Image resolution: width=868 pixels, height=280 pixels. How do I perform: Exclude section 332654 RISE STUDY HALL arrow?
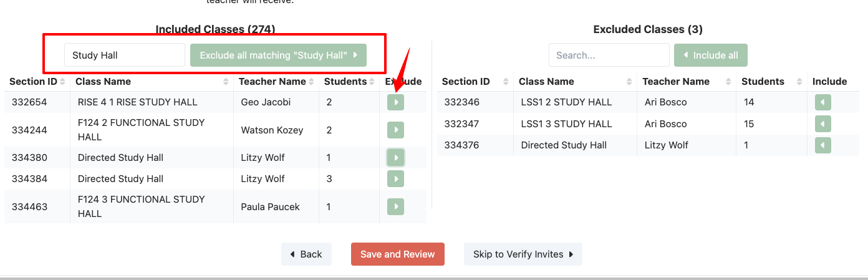click(x=395, y=102)
